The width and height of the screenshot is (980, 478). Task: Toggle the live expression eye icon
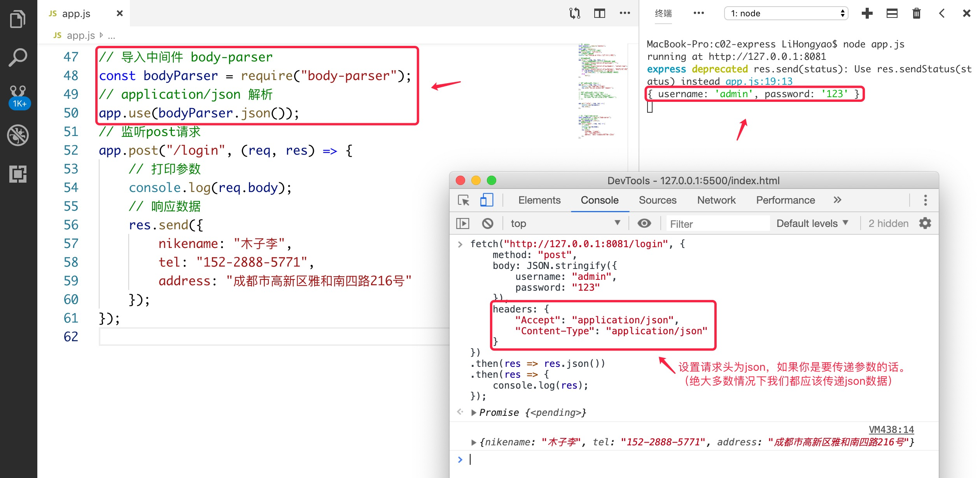(644, 223)
